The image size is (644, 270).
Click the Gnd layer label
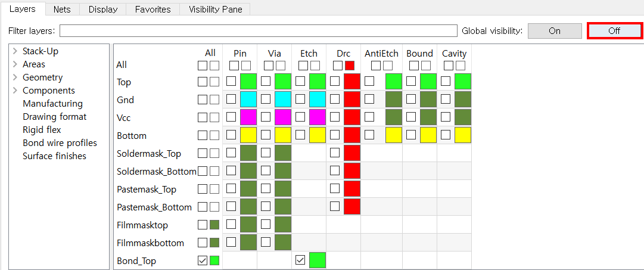point(125,100)
